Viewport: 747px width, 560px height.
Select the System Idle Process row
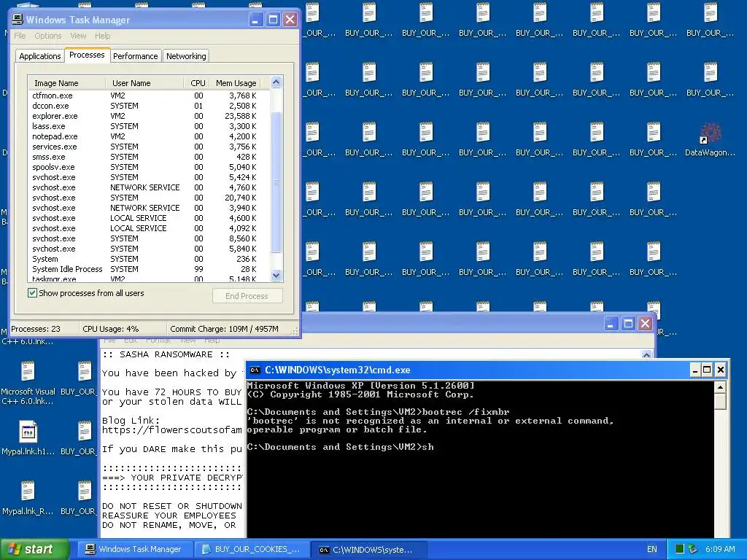point(149,269)
